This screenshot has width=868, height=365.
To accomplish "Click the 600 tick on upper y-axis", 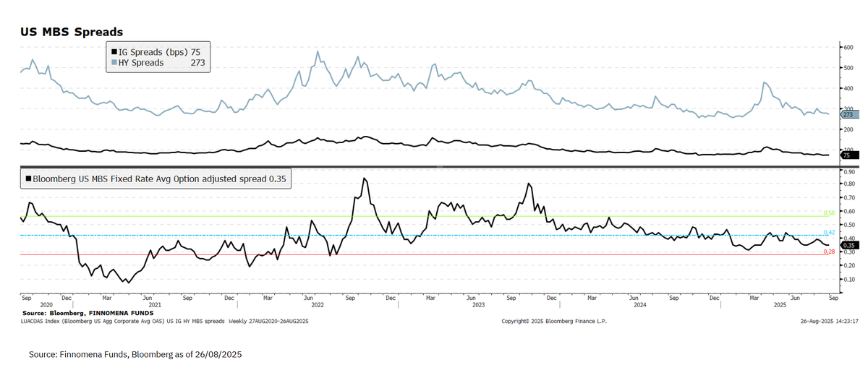I will [x=848, y=47].
